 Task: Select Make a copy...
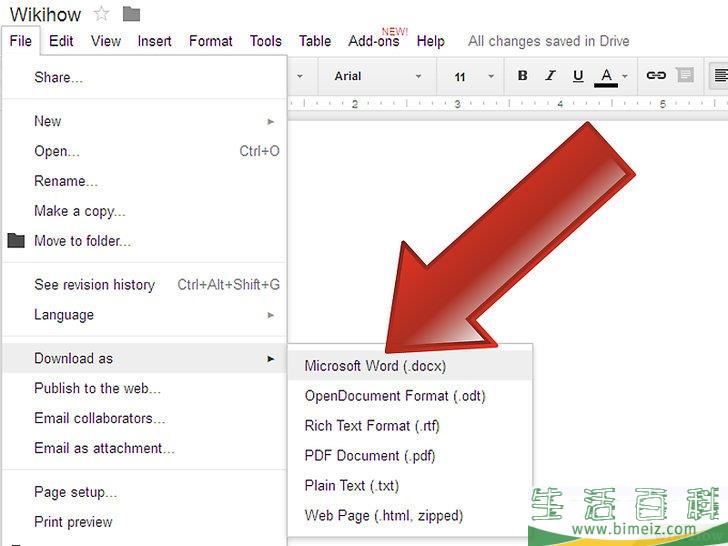coord(144,211)
